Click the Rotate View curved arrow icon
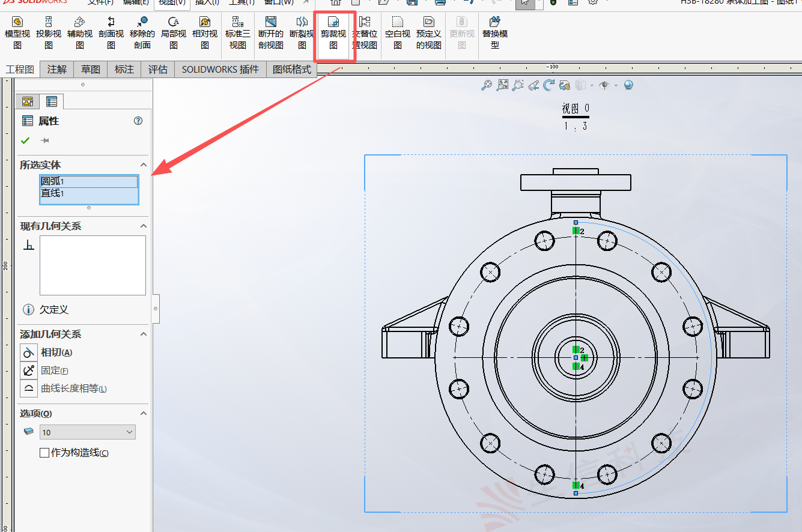This screenshot has height=532, width=802. click(548, 85)
